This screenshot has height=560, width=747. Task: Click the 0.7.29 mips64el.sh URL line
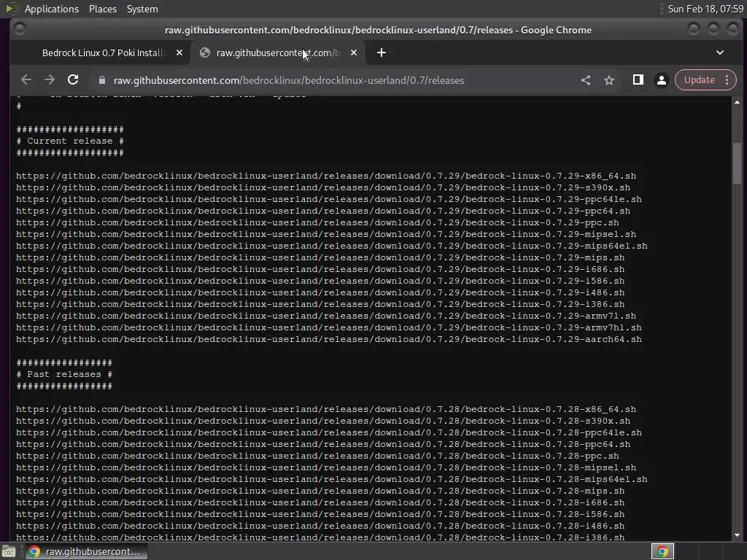[332, 246]
